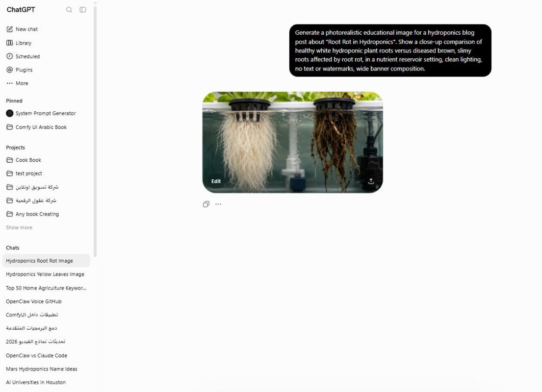Screen dimensions: 542x392
Task: Toggle the sidebar collapse icon
Action: [x=83, y=10]
